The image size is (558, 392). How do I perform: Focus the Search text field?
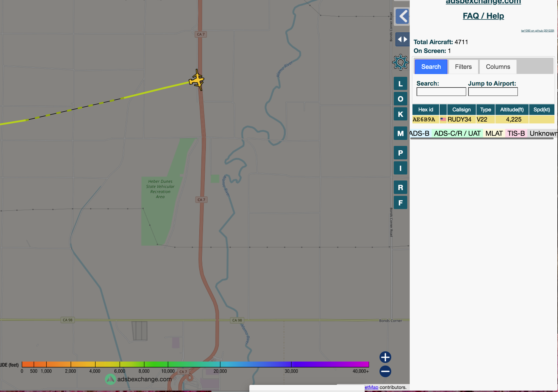click(441, 92)
